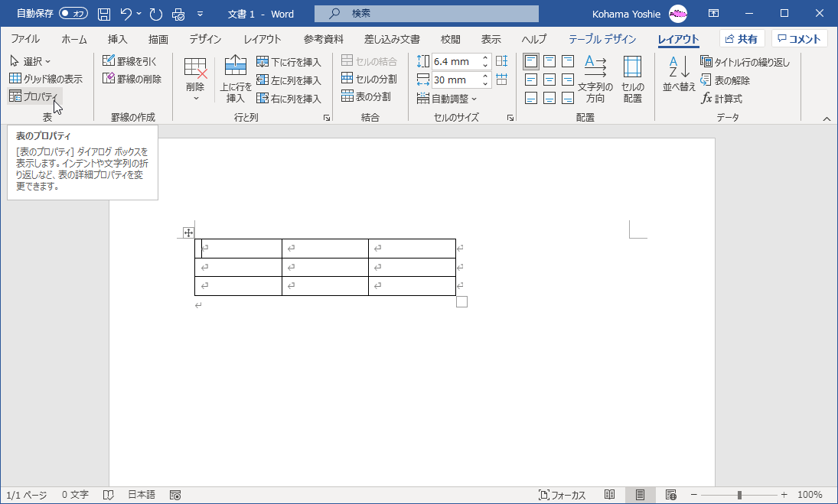Switch to the 参考資料 tab

(x=323, y=39)
